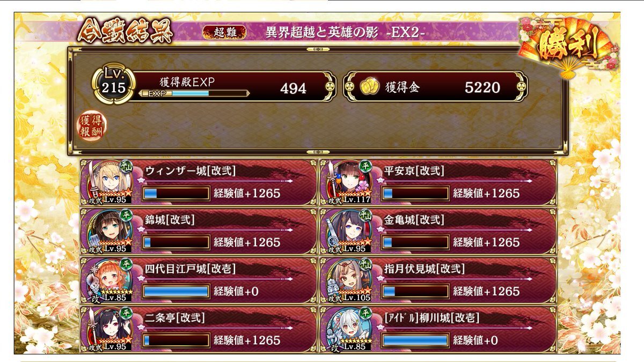Click the Lv. 215 level badge

coord(111,84)
